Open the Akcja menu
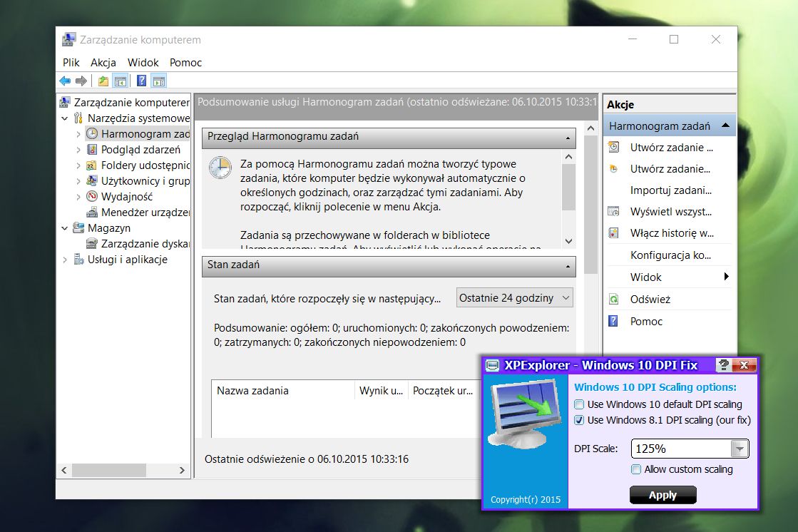This screenshot has width=798, height=532. click(x=103, y=62)
